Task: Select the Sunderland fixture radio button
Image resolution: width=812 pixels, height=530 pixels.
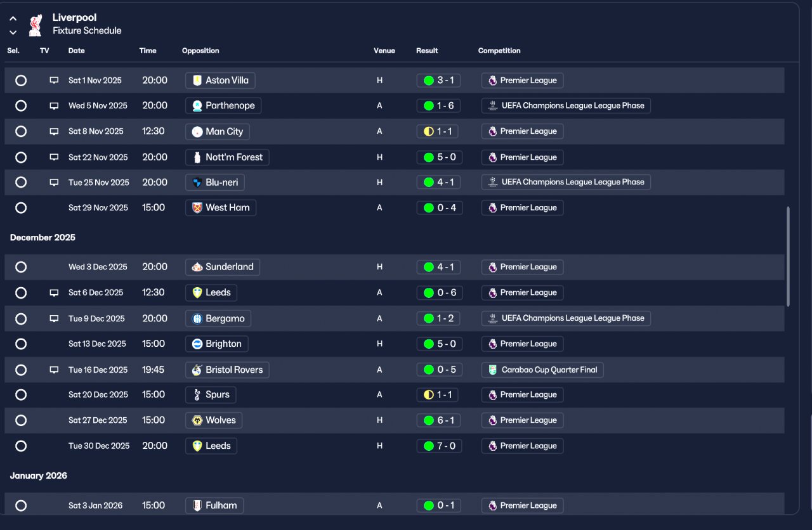Action: [x=21, y=267]
